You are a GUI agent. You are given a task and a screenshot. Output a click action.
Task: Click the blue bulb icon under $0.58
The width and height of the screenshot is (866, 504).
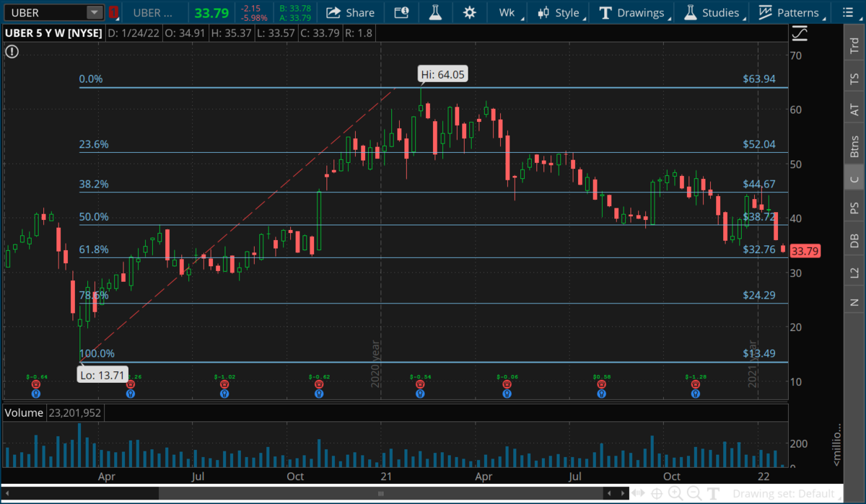(600, 394)
